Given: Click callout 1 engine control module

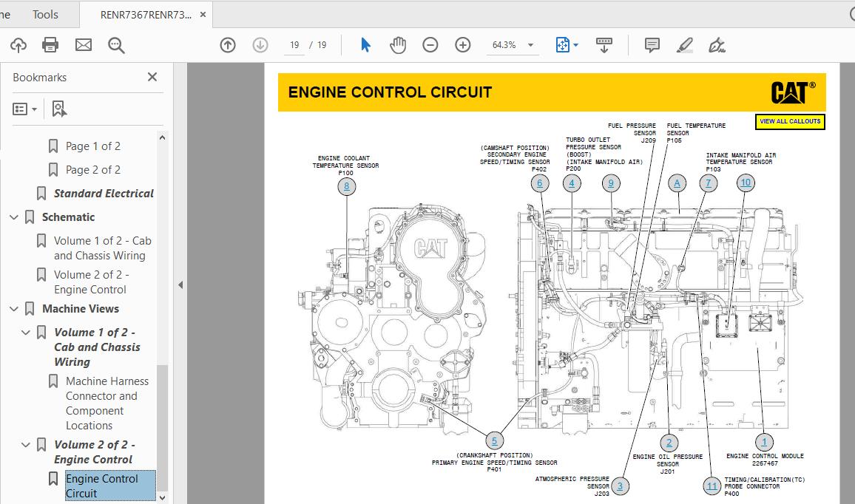Looking at the screenshot, I should click(764, 442).
